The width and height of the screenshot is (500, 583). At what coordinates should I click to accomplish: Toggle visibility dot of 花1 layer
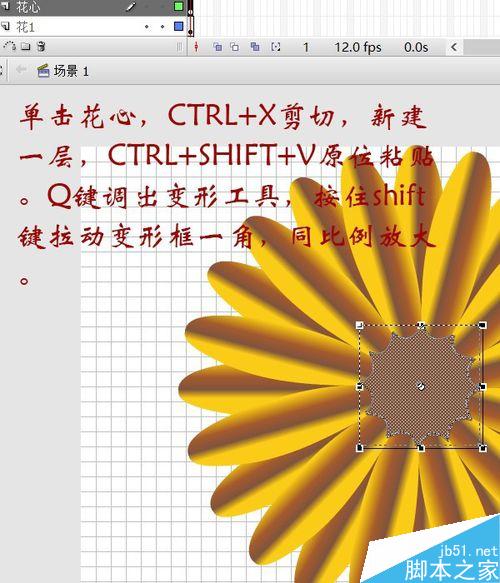pyautogui.click(x=147, y=27)
